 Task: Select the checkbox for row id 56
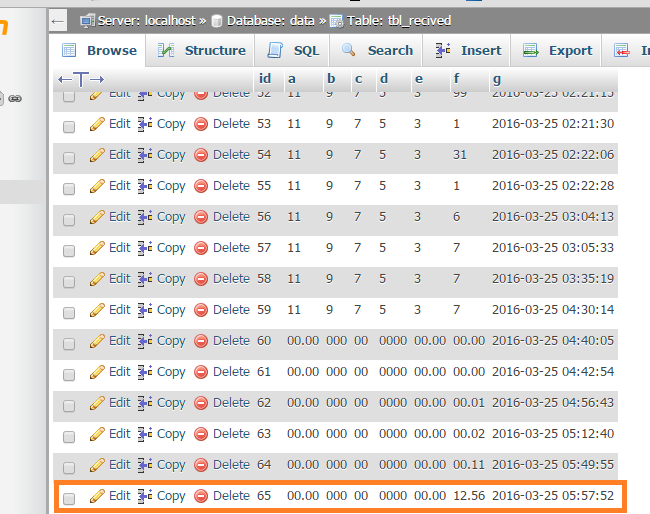click(69, 219)
